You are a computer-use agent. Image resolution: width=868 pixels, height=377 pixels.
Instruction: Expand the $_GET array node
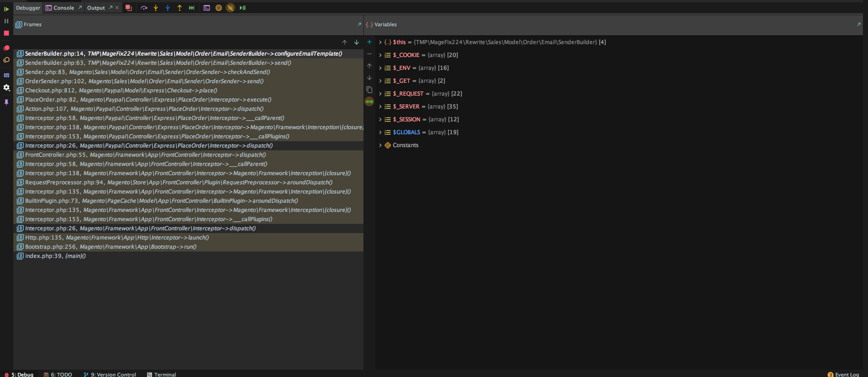click(380, 81)
